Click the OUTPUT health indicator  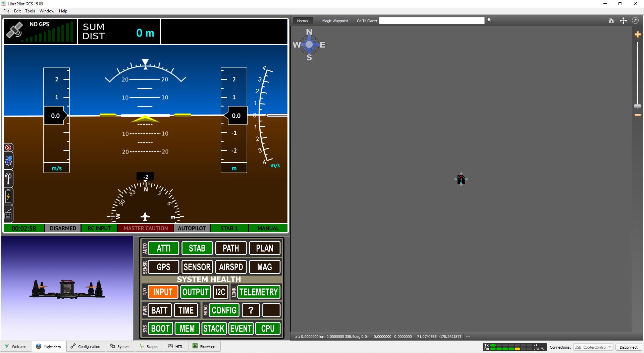(196, 292)
